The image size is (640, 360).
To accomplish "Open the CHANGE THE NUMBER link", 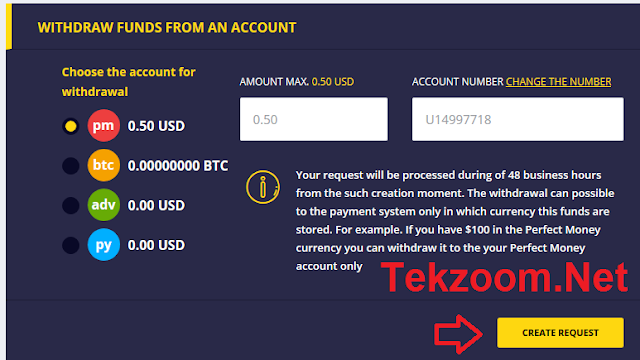I will [x=558, y=82].
